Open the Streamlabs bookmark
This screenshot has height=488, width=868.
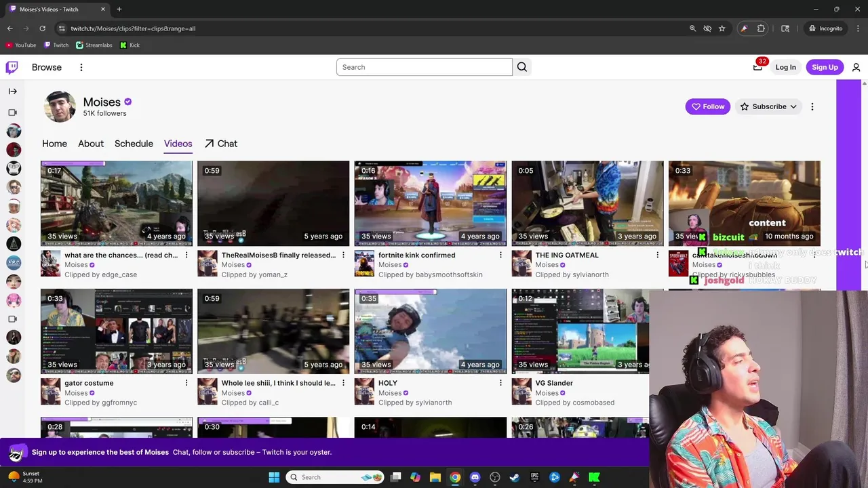coord(94,45)
